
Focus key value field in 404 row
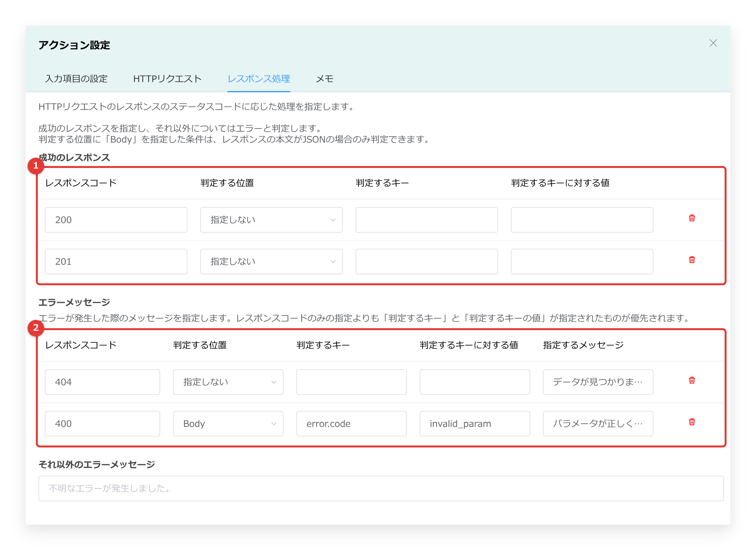(x=475, y=382)
